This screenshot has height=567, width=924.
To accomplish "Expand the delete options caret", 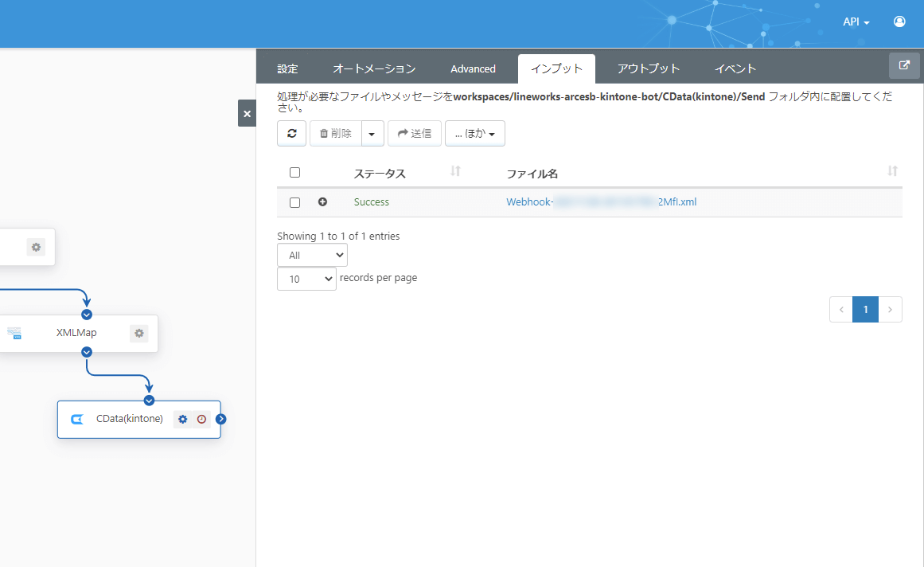I will [x=372, y=133].
